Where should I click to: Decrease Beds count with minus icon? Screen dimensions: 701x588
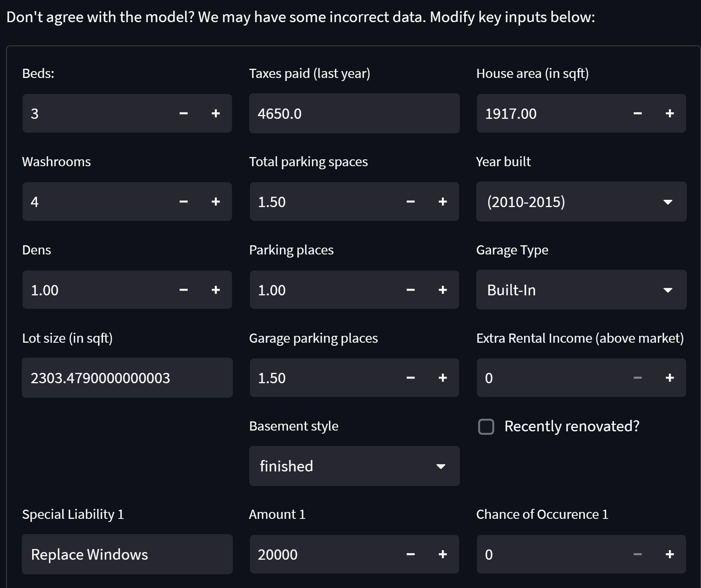[183, 113]
